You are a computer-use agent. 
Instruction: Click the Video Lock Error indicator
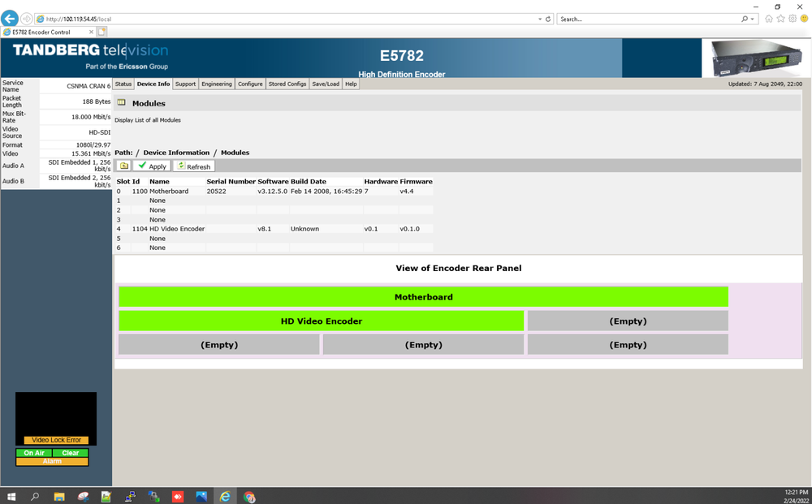[x=56, y=440]
